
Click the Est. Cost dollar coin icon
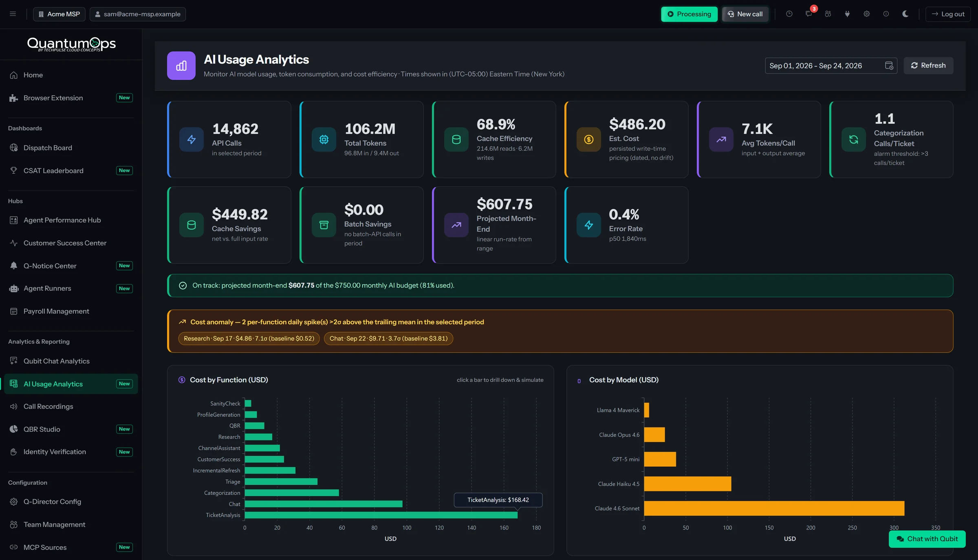coord(589,140)
